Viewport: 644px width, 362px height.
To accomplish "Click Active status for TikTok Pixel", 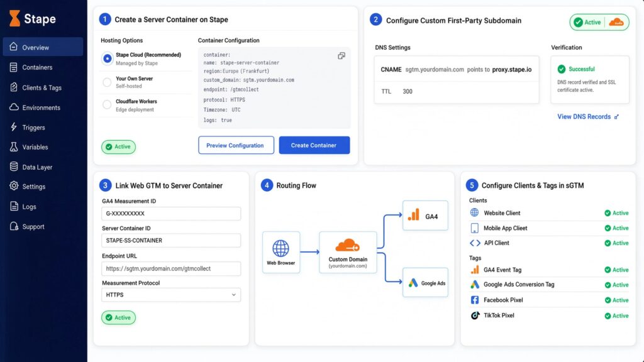I will click(x=616, y=315).
